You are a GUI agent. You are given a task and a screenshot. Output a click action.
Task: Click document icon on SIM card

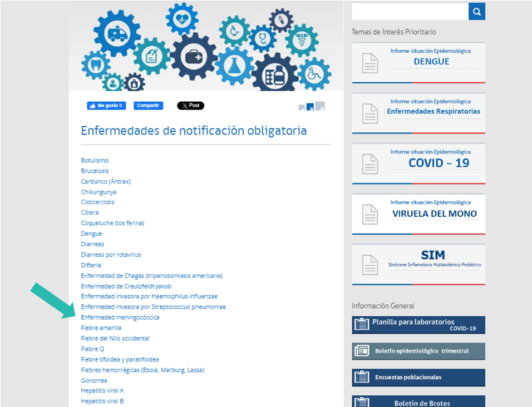tap(370, 265)
